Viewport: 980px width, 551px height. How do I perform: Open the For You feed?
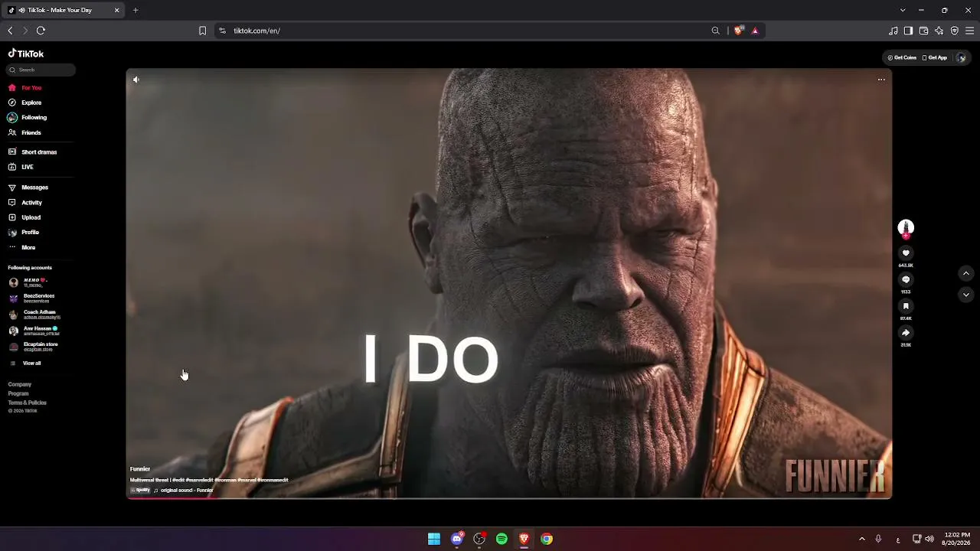coord(24,88)
